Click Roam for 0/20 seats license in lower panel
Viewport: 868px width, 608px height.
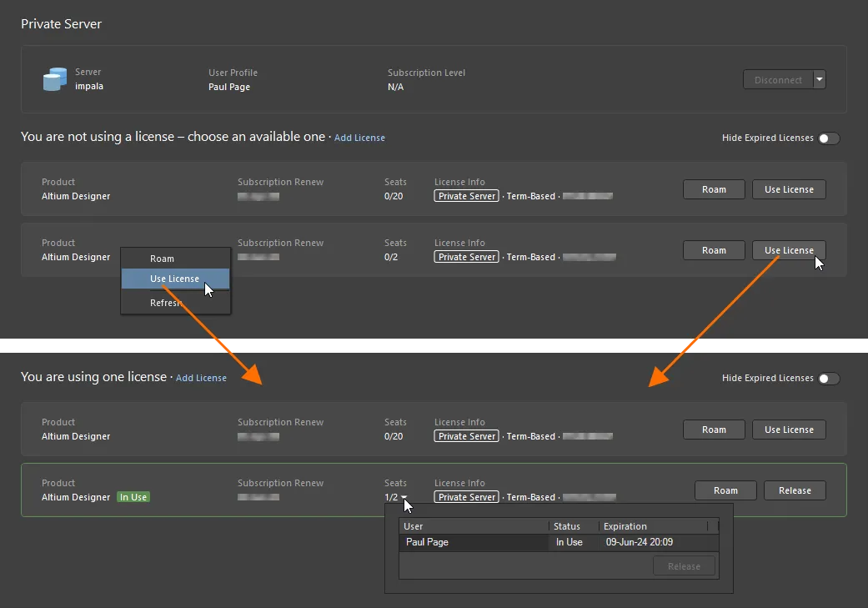point(714,430)
